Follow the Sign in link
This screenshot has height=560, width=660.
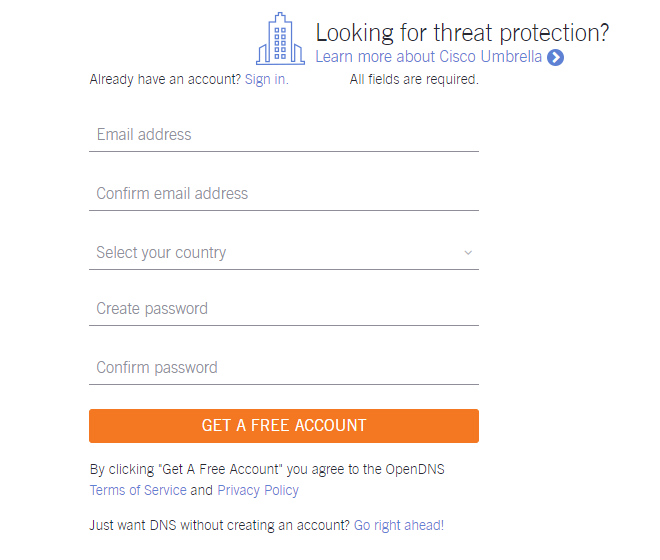266,79
